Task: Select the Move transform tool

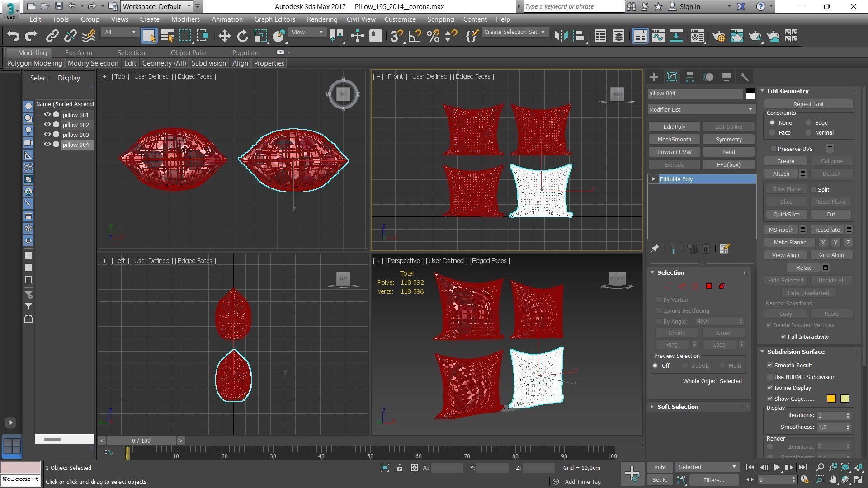Action: [224, 36]
